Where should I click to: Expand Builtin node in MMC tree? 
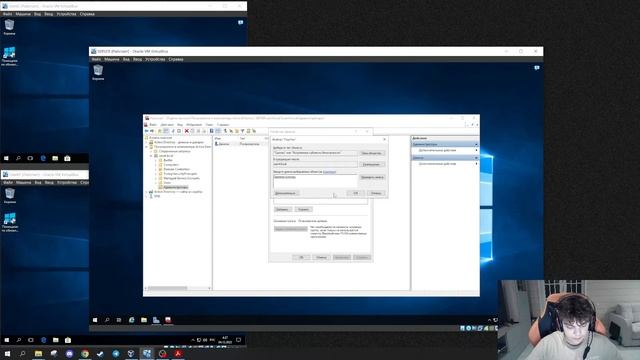tap(156, 160)
